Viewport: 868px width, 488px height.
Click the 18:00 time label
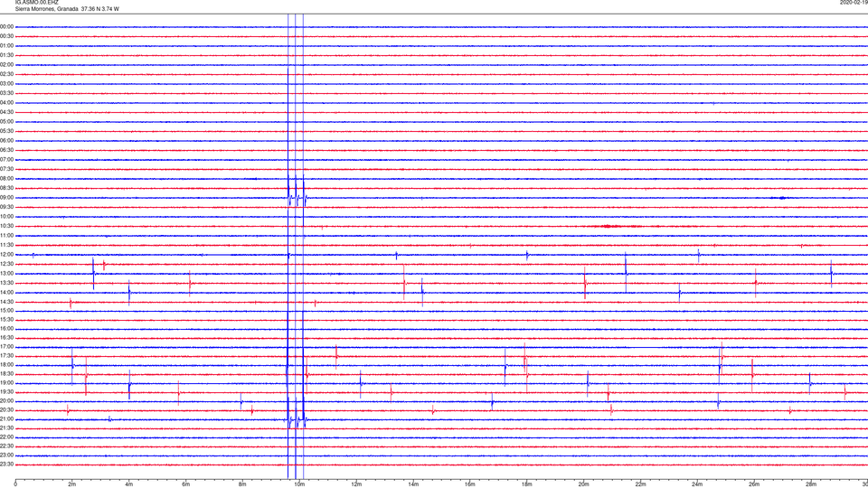6,365
